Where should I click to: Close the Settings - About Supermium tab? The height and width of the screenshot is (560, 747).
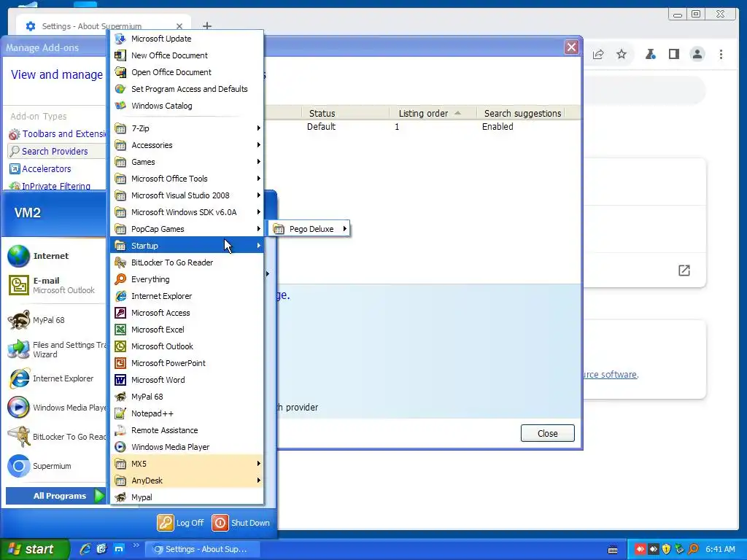pos(179,26)
